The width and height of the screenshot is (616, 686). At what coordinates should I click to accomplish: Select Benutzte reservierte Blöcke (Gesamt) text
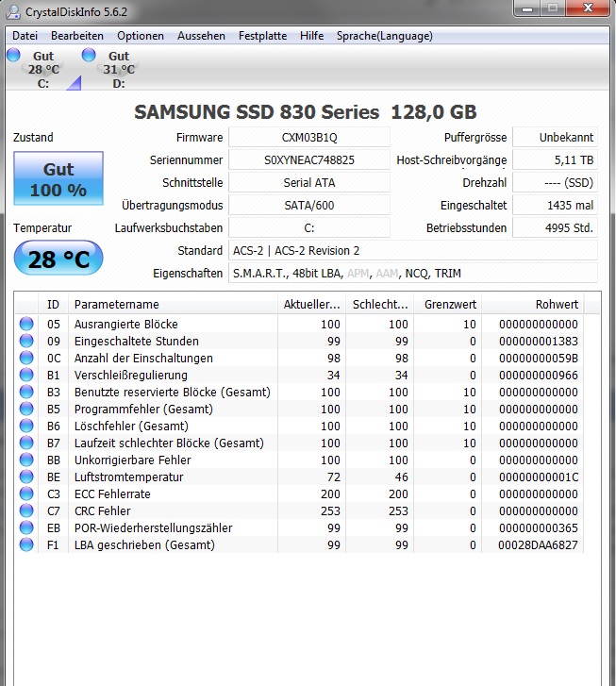(173, 393)
